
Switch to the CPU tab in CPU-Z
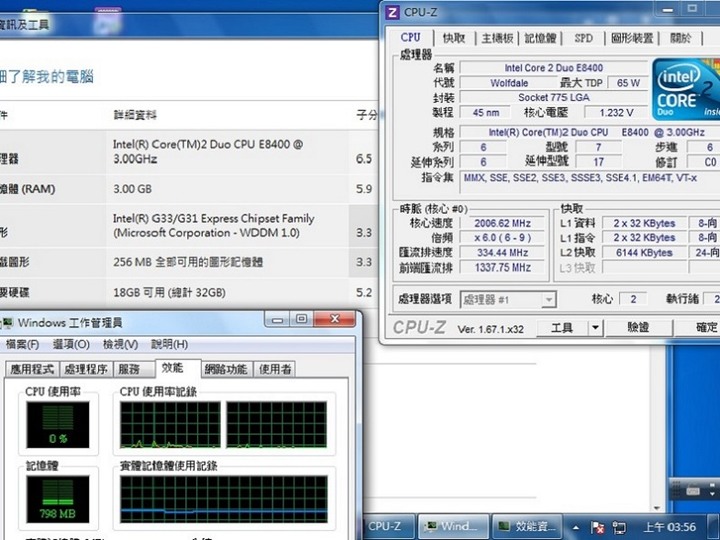coord(411,38)
